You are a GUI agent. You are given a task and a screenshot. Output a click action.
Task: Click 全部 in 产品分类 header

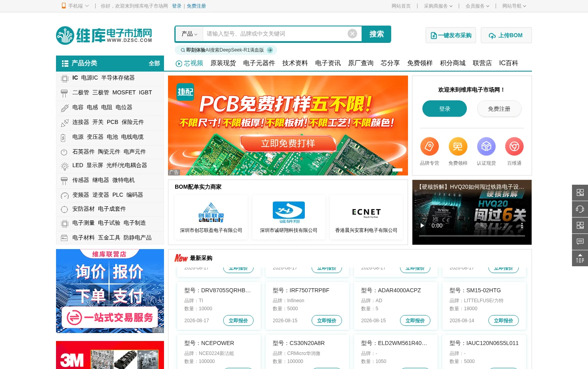point(154,63)
